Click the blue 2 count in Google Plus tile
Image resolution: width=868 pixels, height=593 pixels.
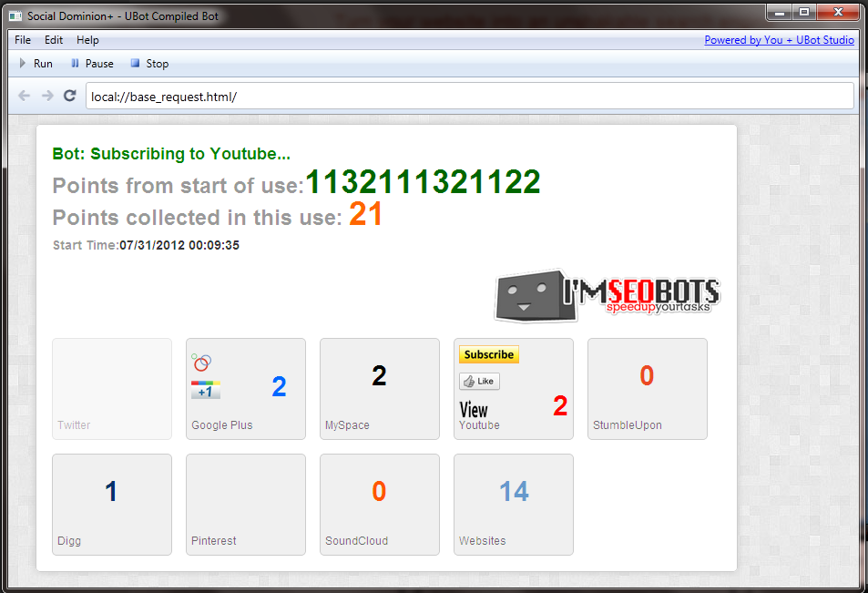(x=279, y=386)
